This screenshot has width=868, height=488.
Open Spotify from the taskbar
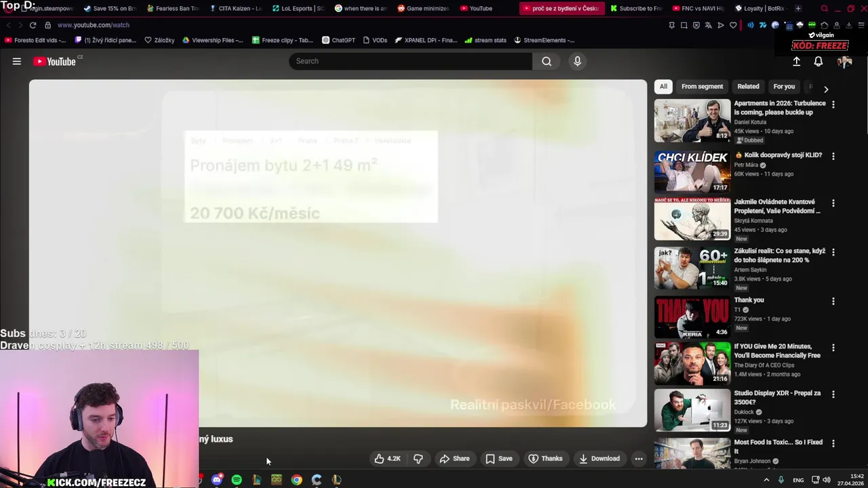(x=237, y=480)
